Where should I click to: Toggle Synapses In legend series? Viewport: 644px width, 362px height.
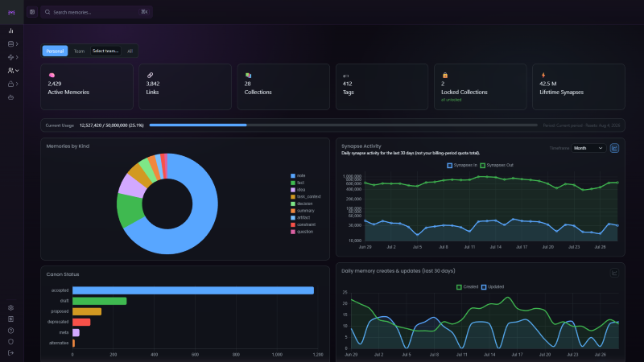[462, 165]
